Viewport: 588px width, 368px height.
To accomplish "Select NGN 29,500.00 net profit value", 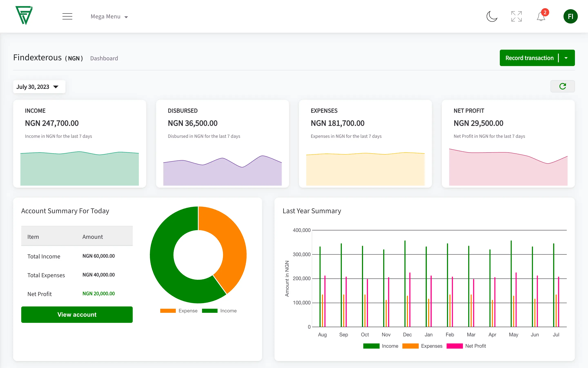I will pos(478,123).
